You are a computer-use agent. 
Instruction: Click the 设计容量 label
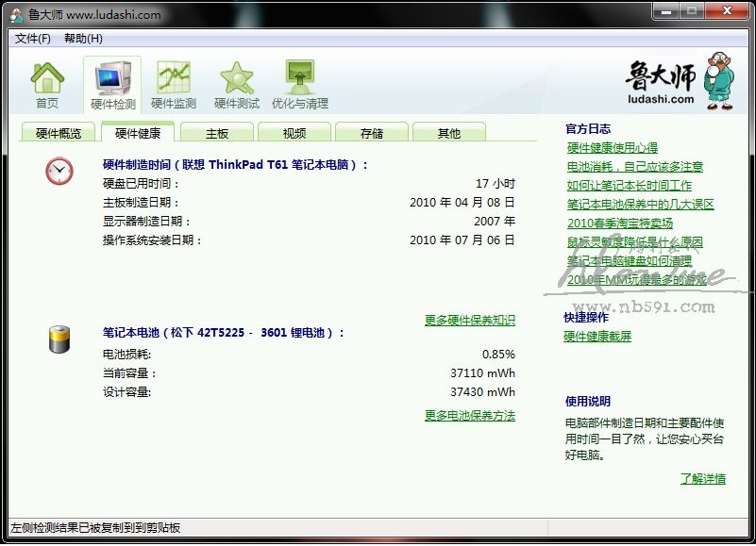click(126, 391)
